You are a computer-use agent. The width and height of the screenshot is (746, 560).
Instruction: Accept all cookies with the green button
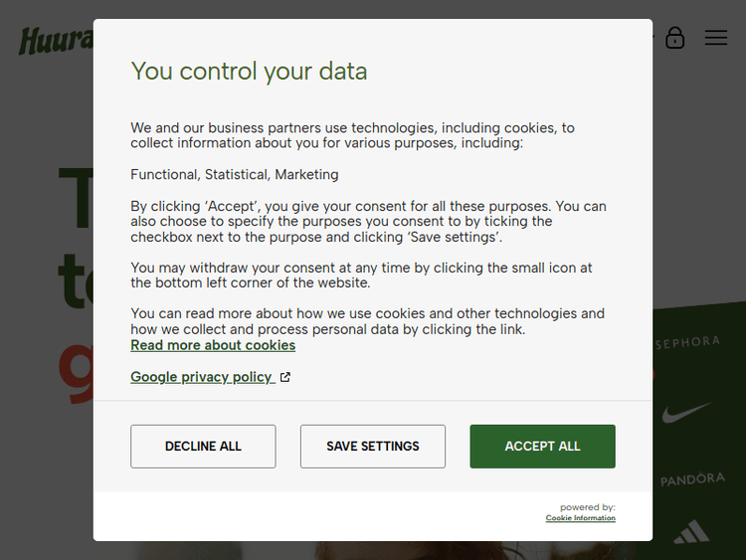542,447
